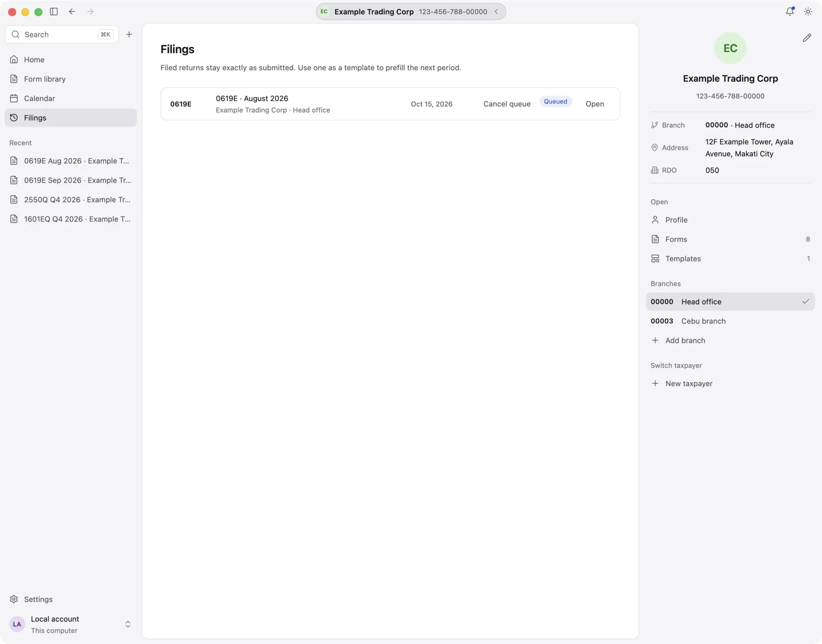Go back with the left arrow
This screenshot has height=644, width=822.
[72, 11]
